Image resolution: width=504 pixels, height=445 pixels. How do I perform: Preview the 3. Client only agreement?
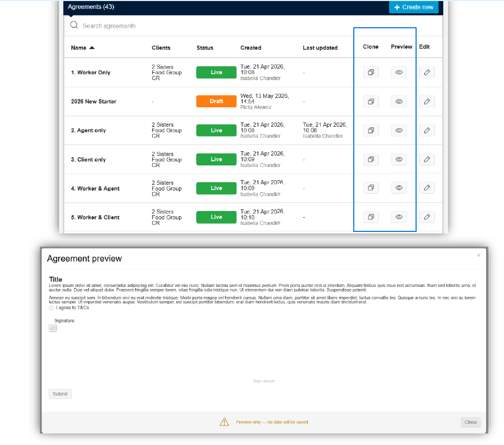tap(399, 159)
